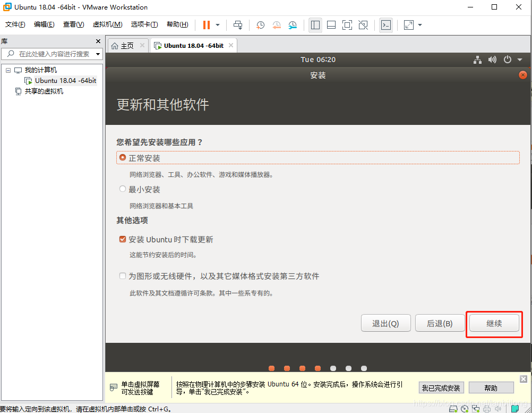The height and width of the screenshot is (413, 532).
Task: Click the printer device status icon
Action: coord(487,408)
